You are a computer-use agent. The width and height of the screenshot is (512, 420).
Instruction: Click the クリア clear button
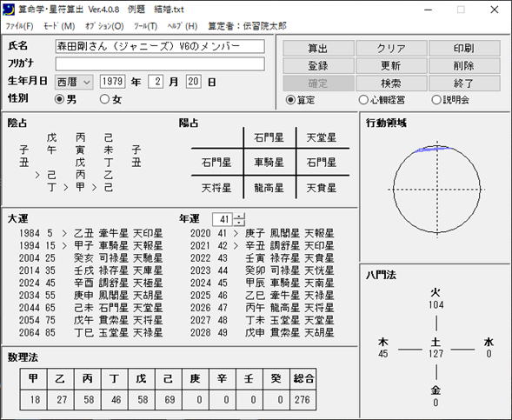pos(391,49)
